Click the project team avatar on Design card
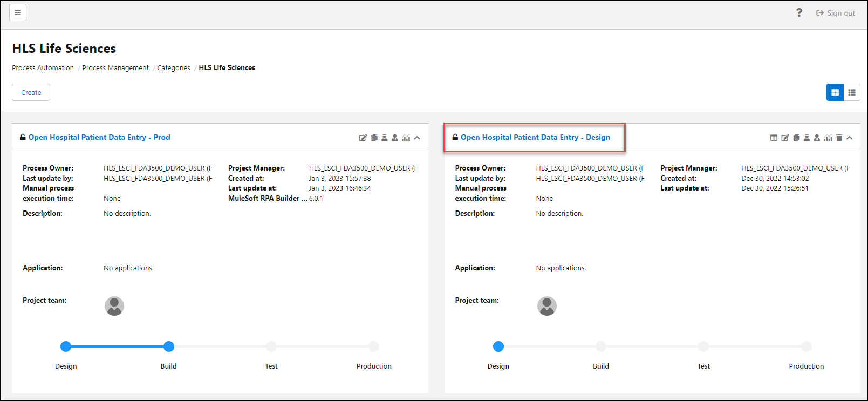The height and width of the screenshot is (401, 868). (546, 306)
